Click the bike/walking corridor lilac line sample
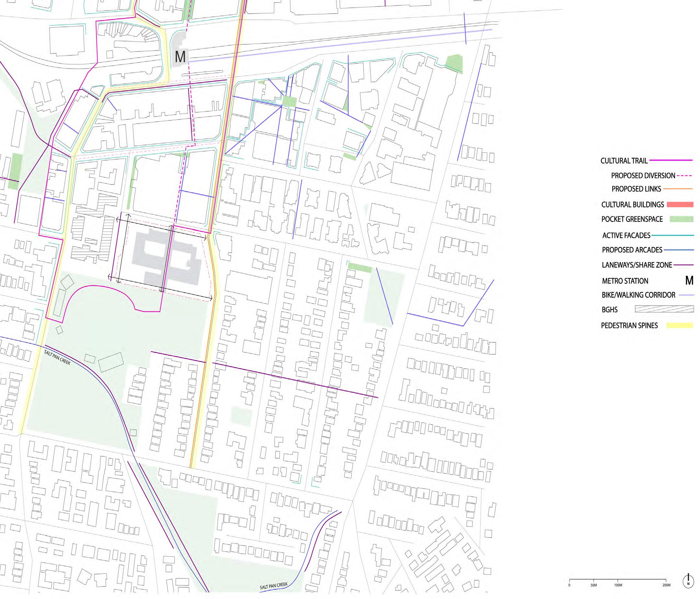 tap(686, 295)
